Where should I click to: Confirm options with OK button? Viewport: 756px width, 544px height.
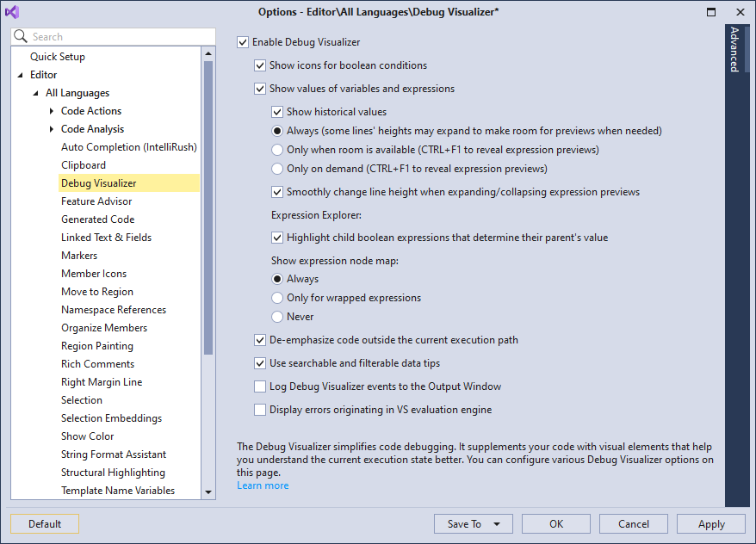pyautogui.click(x=556, y=523)
